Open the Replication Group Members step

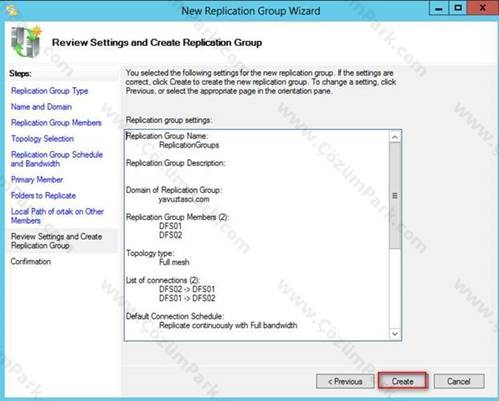click(56, 123)
